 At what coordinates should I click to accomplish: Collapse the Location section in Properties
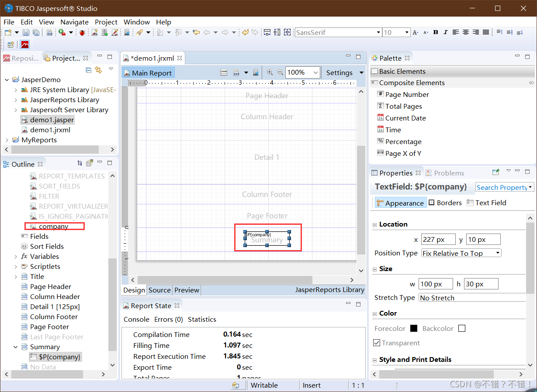click(x=374, y=225)
